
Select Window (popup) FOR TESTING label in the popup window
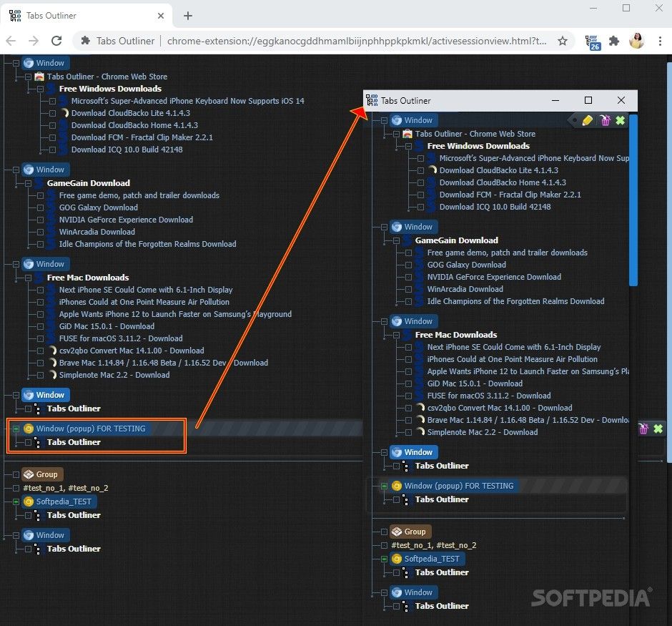pos(459,486)
